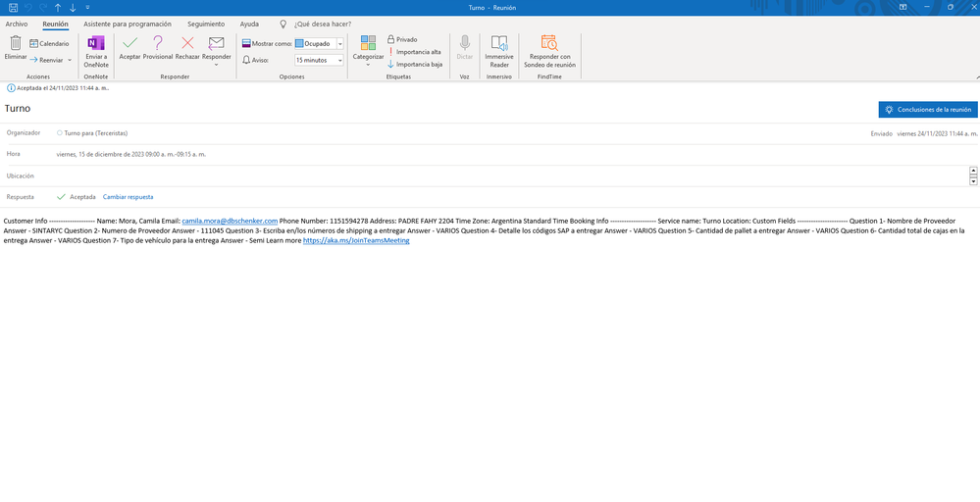Expand the Reenviar dropdown arrow
Viewport: 980px width, 502px height.
click(70, 60)
